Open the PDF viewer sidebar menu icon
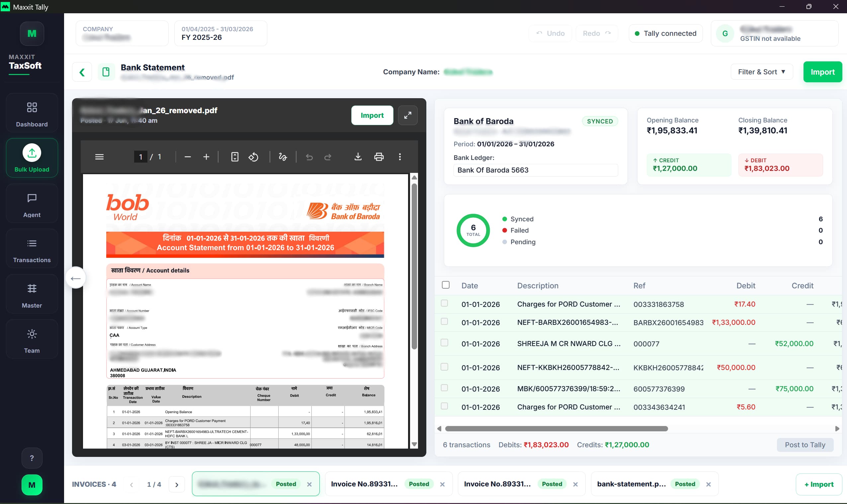Screen dimensions: 847x504 tap(99, 157)
